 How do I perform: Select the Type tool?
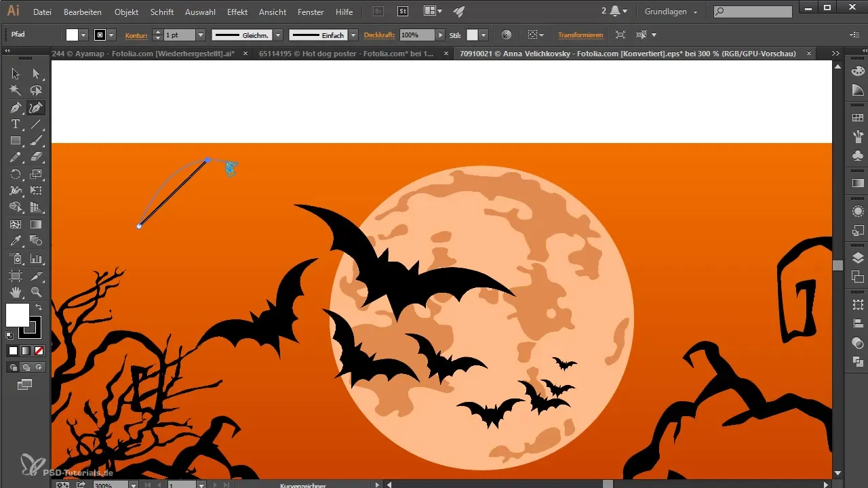16,124
